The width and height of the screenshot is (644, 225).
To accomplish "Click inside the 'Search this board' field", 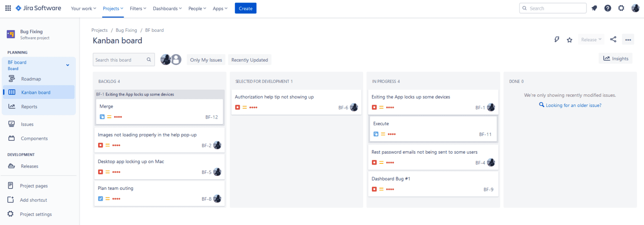I will coord(124,59).
